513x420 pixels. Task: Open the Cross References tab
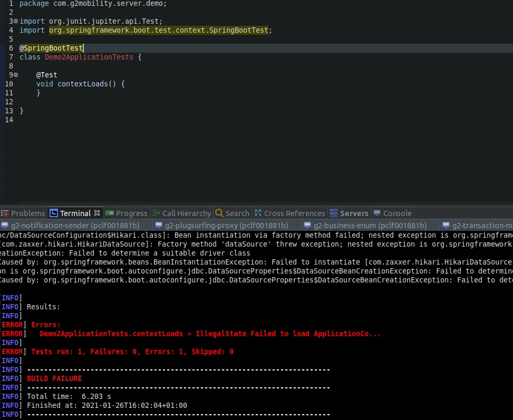(x=290, y=213)
